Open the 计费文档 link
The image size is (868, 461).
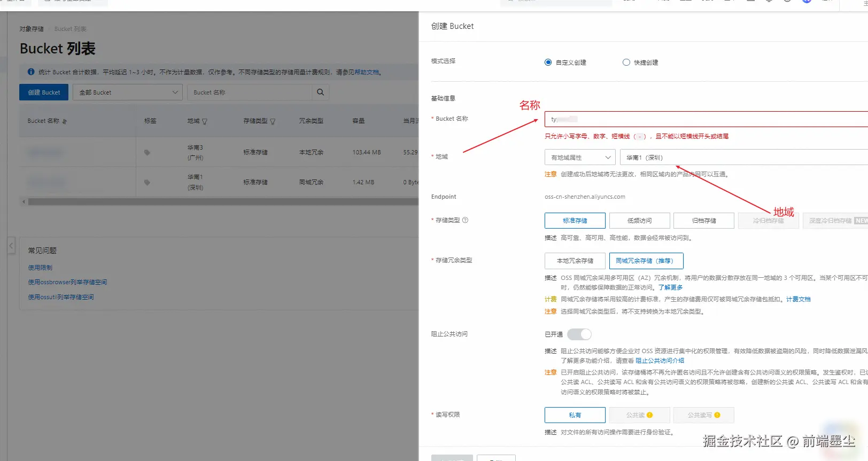[x=799, y=299]
